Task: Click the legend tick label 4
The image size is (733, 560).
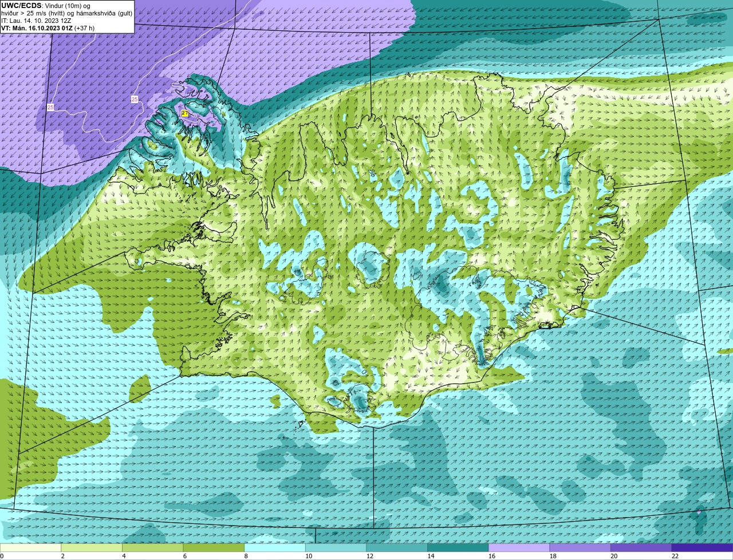Action: pos(124,555)
